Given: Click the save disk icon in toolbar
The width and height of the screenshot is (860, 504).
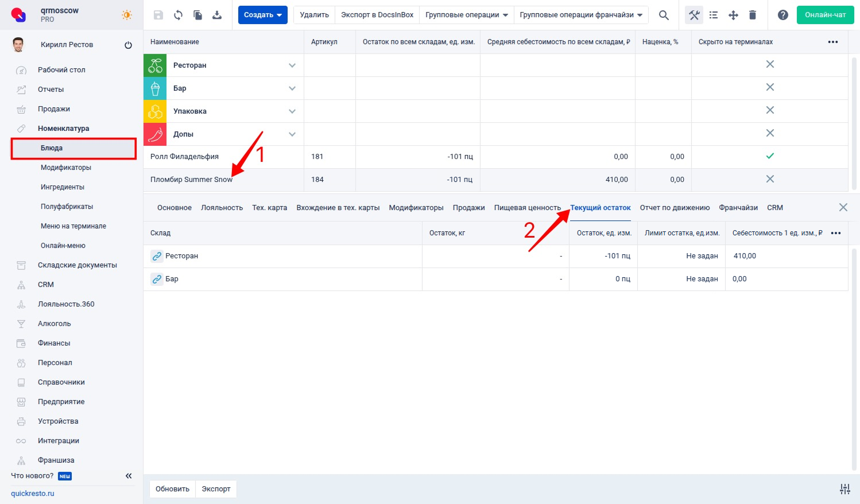Looking at the screenshot, I should [158, 15].
